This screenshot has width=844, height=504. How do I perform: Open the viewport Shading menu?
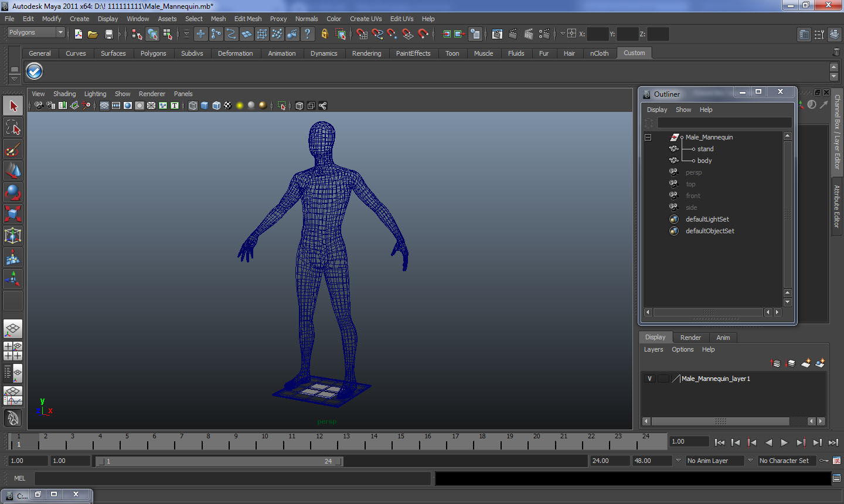tap(64, 94)
